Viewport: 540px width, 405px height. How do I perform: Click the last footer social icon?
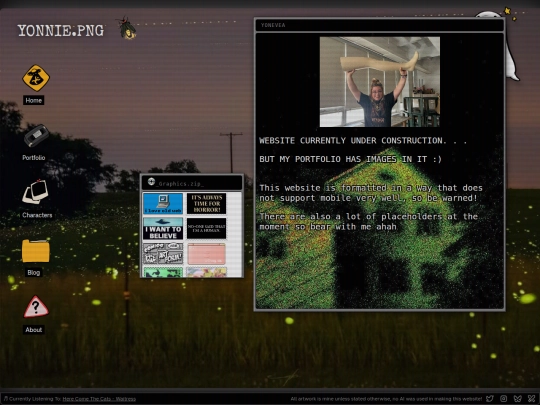(532, 399)
